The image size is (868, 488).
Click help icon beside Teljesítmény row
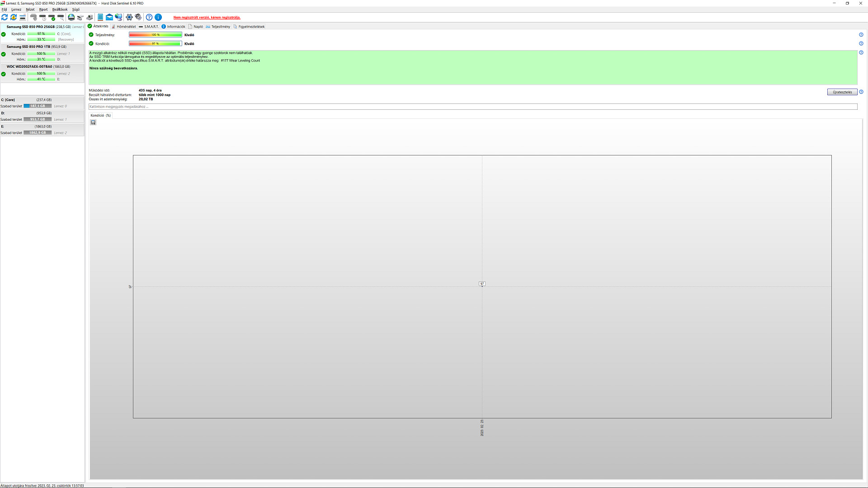[x=861, y=35]
